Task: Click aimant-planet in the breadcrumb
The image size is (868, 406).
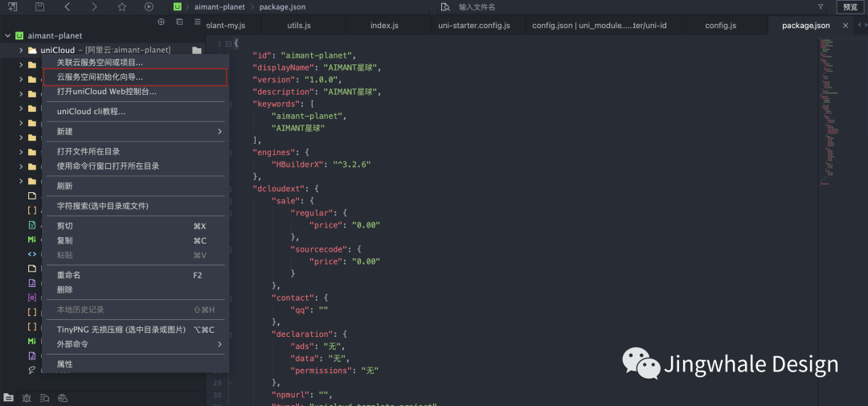Action: point(219,6)
